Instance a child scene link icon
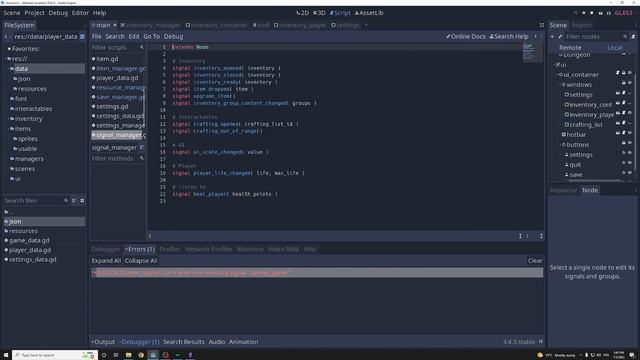This screenshot has width=640, height=360. [x=560, y=37]
